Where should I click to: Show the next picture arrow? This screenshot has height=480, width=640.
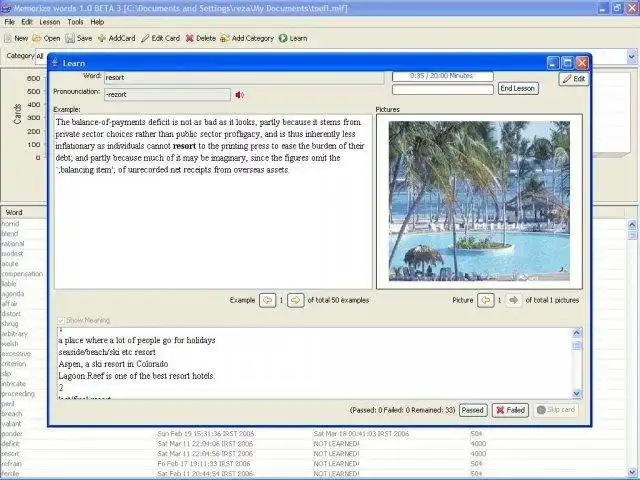[513, 300]
